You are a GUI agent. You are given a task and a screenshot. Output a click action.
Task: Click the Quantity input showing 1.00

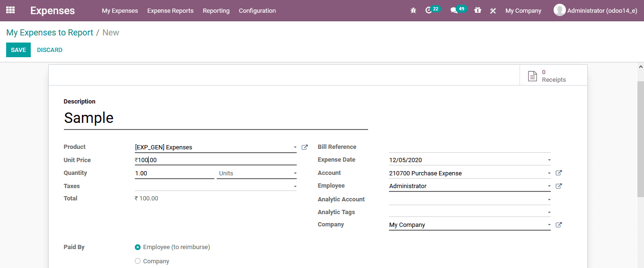[x=175, y=173]
